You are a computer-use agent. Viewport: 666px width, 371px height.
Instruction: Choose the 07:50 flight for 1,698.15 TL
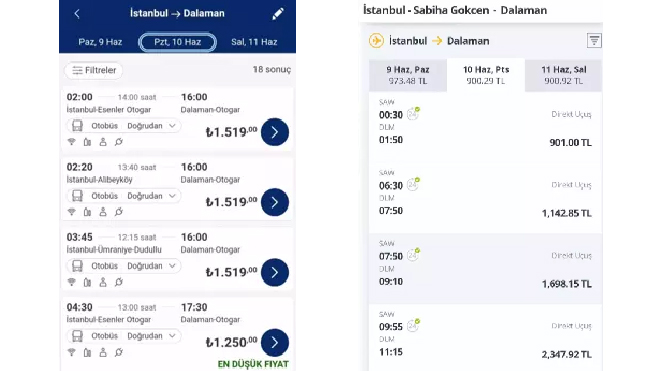click(485, 269)
